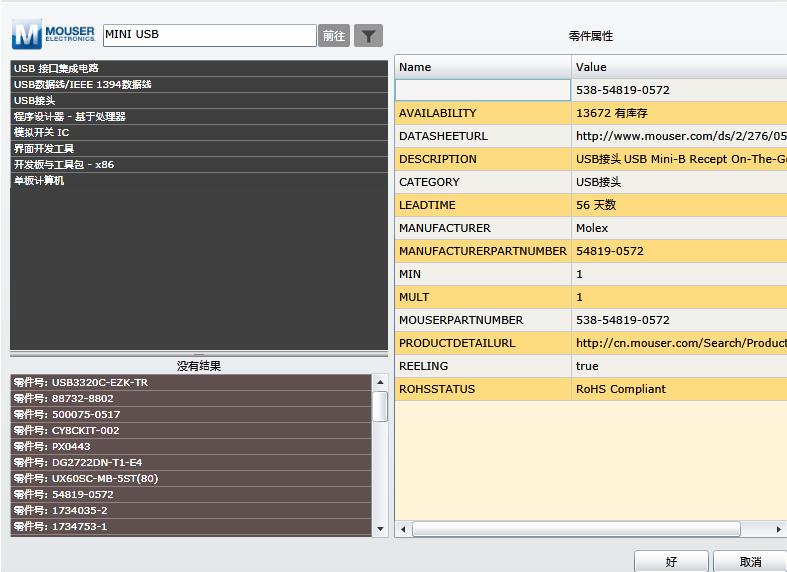Screen dimensions: 787x572
Task: Select part number UX60SC-MB-5ST(80)
Action: (191, 479)
